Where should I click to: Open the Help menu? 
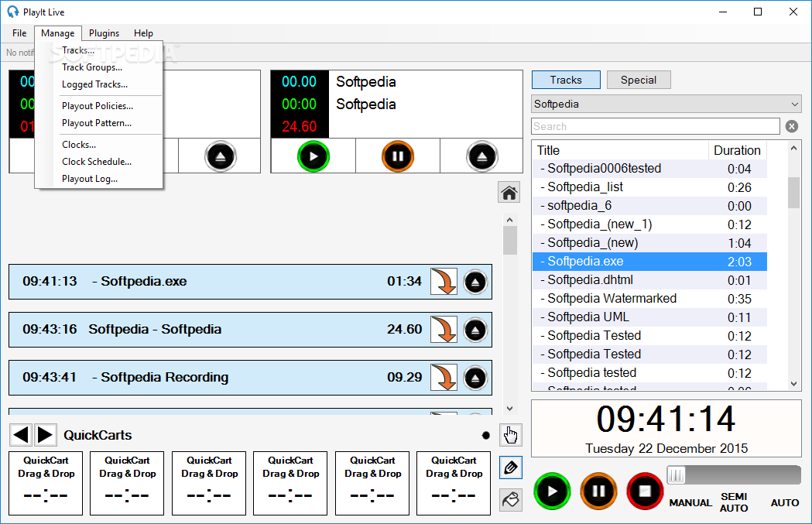(x=143, y=33)
